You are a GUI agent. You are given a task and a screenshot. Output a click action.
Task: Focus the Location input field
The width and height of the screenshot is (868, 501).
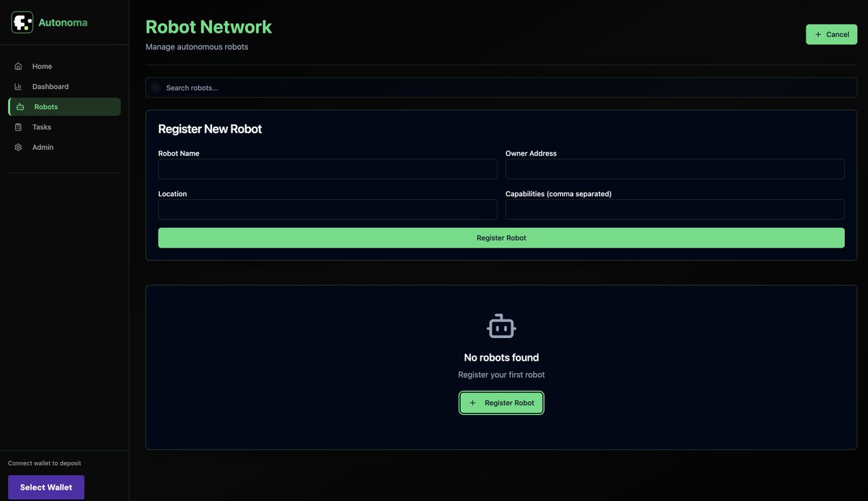[x=328, y=210]
